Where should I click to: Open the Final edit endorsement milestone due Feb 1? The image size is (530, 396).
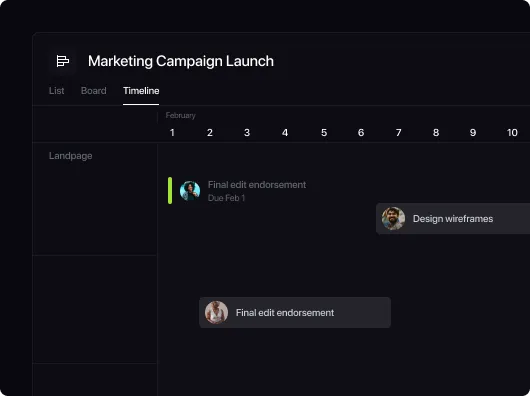click(257, 185)
